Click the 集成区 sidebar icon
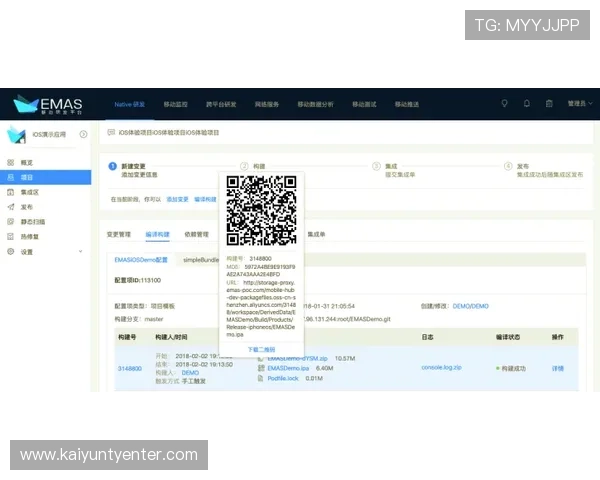Viewport: 600px width, 480px height. (11, 192)
